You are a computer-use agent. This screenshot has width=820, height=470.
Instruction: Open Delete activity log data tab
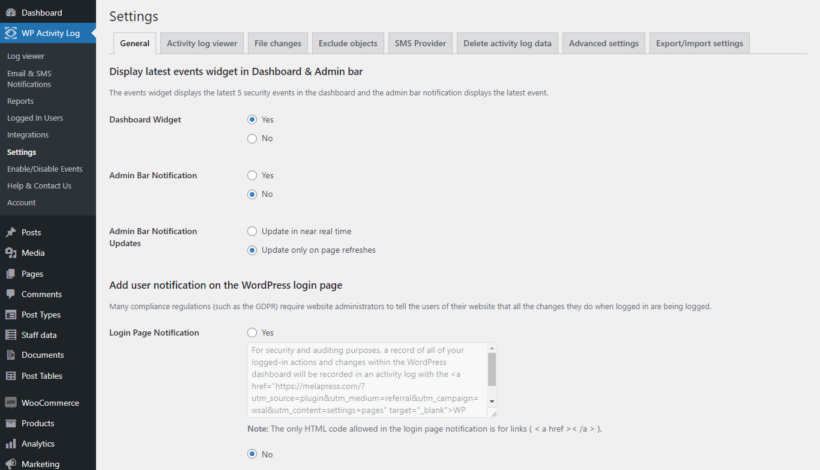pos(507,43)
